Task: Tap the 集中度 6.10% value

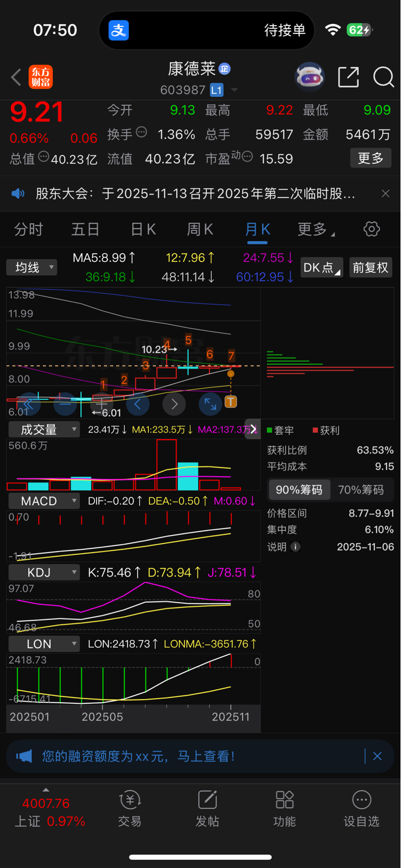Action: [379, 530]
